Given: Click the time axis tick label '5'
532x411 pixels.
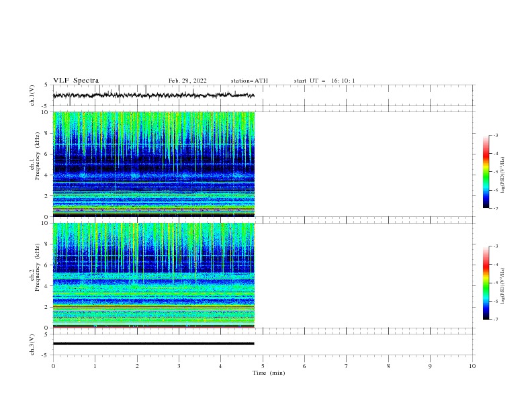Looking at the screenshot, I should [x=263, y=366].
